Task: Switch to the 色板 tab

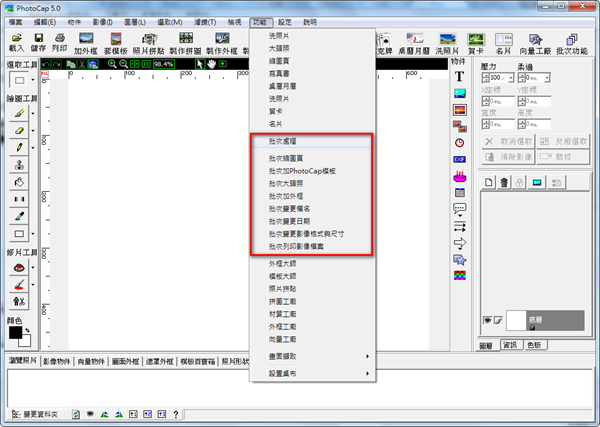Action: coord(535,345)
